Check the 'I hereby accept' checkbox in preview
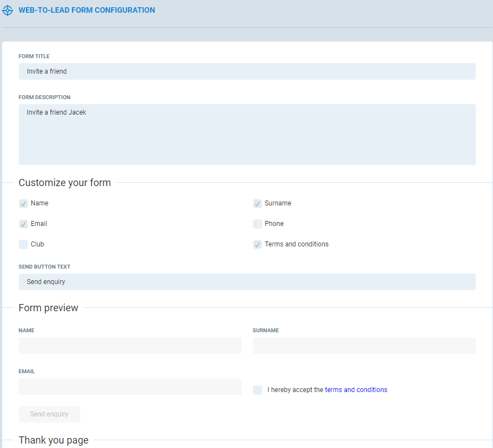 pos(257,390)
